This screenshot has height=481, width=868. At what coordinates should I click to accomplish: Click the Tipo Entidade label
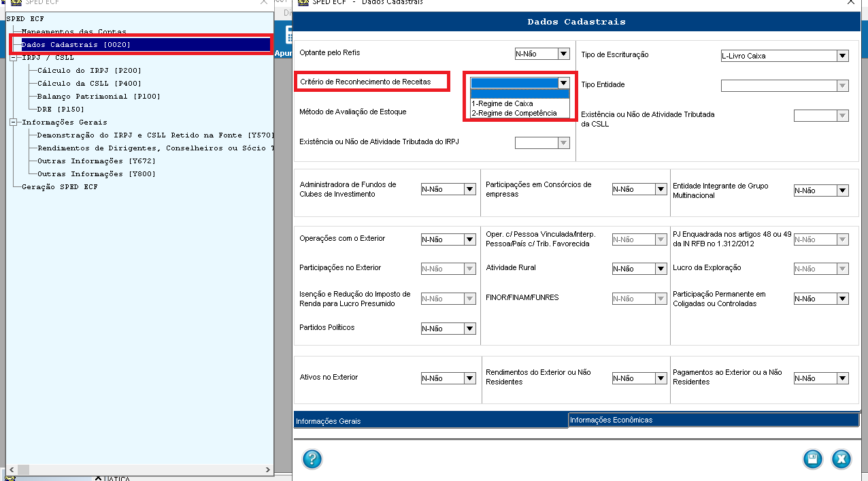(603, 84)
